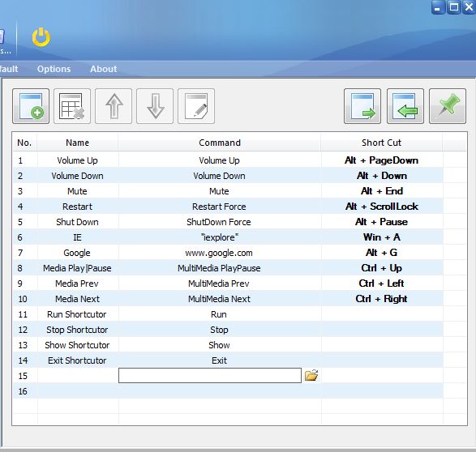This screenshot has width=476, height=452.
Task: Click the command input field in row 15
Action: (x=210, y=376)
